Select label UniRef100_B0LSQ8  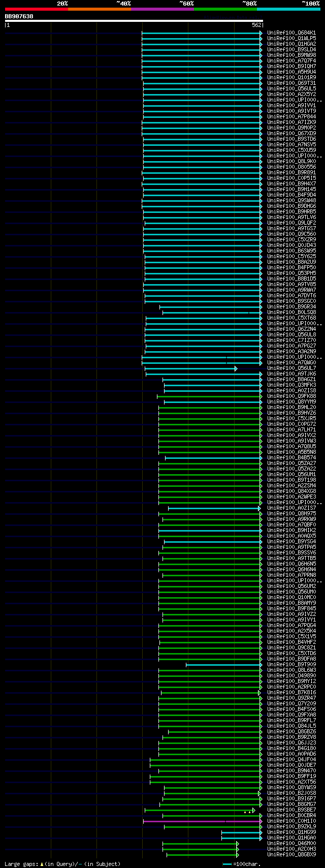tap(291, 313)
